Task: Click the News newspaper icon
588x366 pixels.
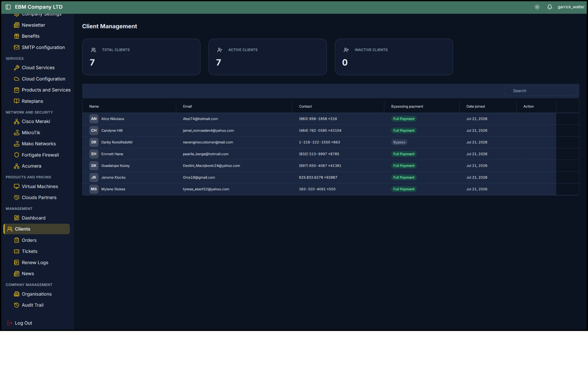Action: [17, 274]
